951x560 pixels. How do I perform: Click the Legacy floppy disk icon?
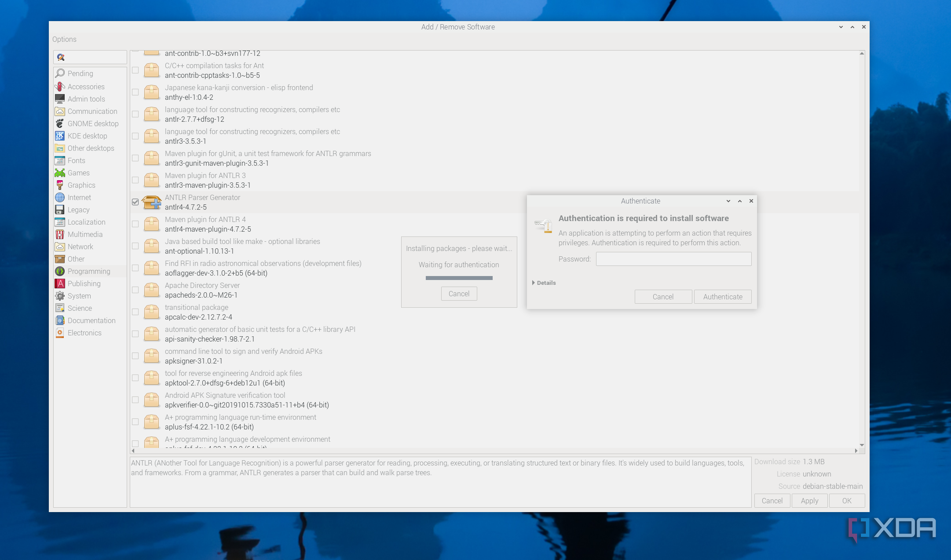60,210
